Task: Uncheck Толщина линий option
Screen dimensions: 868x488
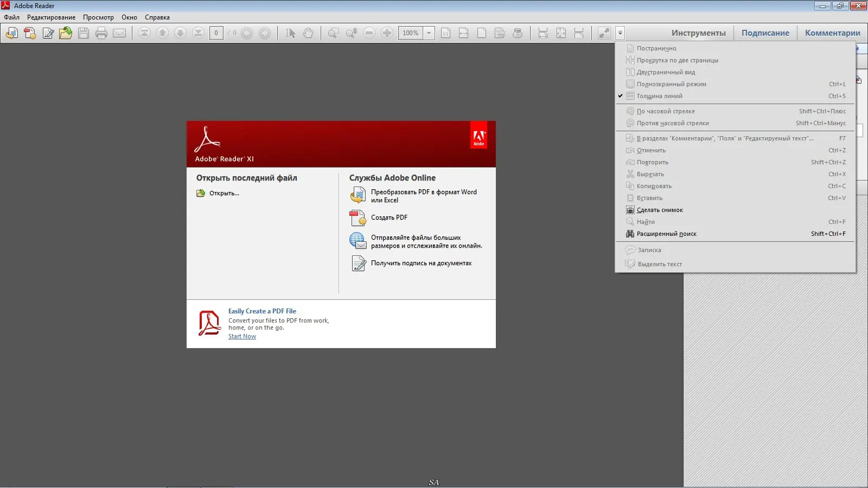Action: point(659,96)
